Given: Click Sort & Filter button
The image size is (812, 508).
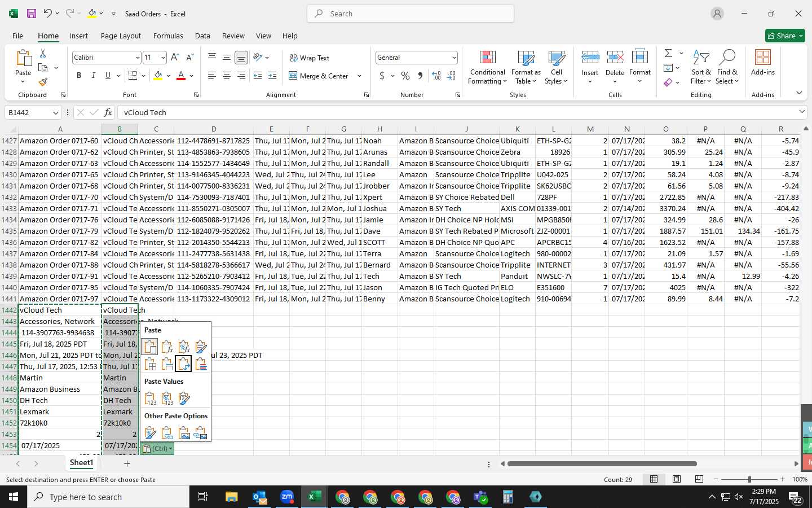Looking at the screenshot, I should [x=701, y=68].
